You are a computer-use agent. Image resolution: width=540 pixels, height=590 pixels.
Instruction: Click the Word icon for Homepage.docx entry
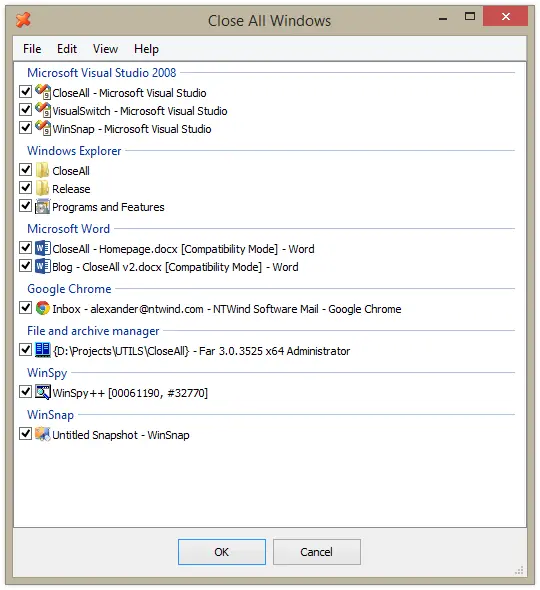(43, 248)
